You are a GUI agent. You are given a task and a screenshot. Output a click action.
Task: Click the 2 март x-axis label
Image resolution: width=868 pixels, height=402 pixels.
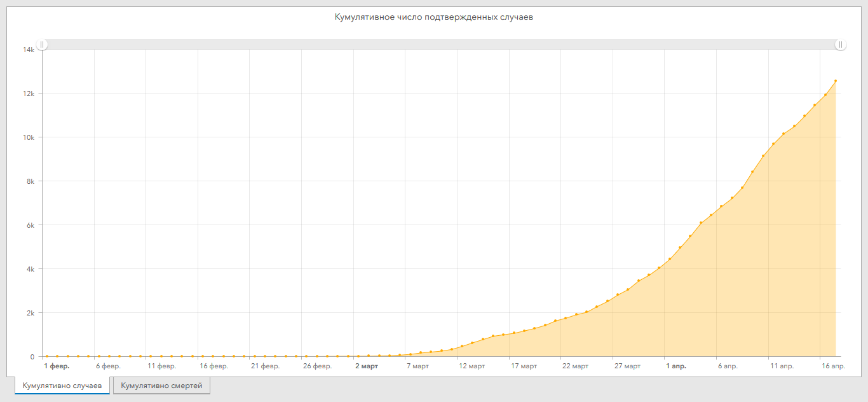pos(367,366)
